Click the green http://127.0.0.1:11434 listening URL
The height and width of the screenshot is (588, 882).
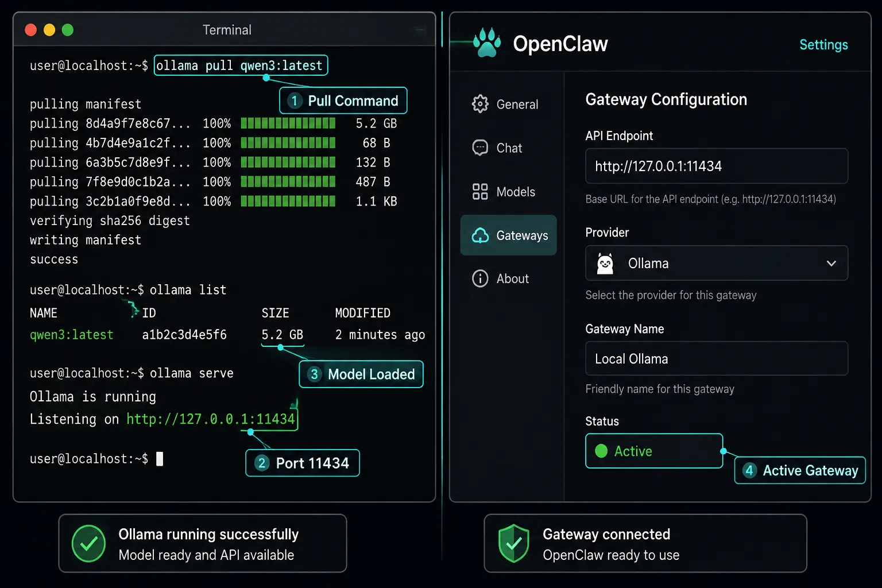211,419
